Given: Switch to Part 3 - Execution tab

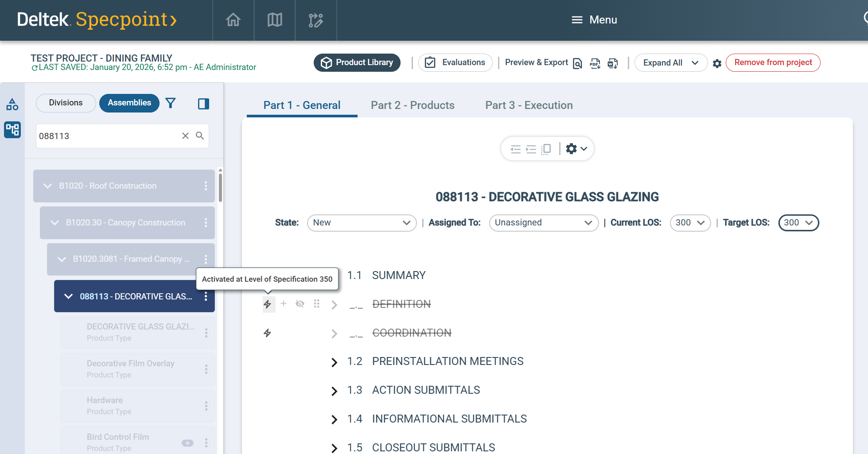Looking at the screenshot, I should point(529,105).
